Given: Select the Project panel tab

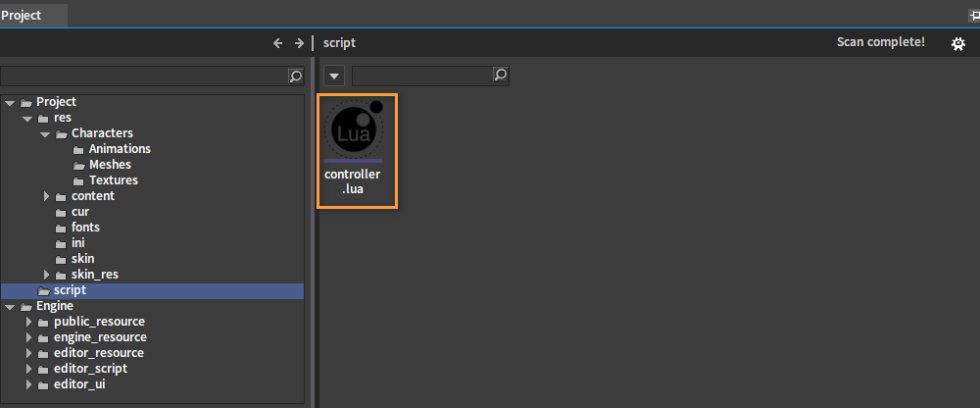Looking at the screenshot, I should coord(22,15).
